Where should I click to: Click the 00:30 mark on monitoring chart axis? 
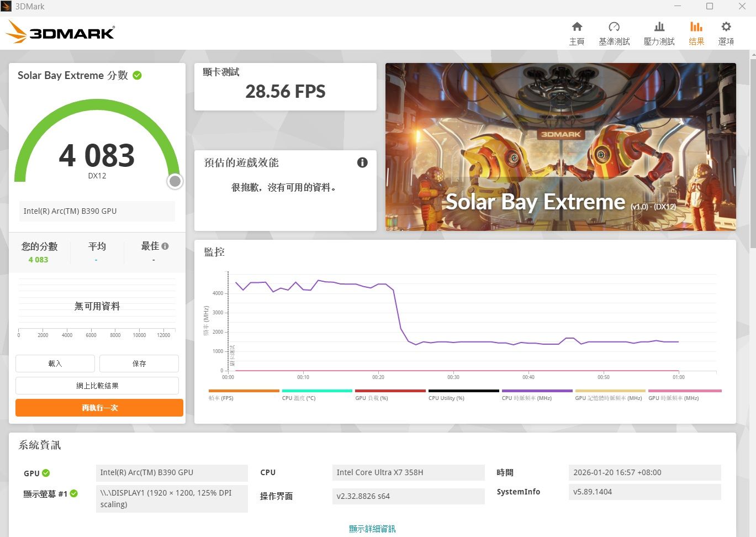pyautogui.click(x=453, y=377)
